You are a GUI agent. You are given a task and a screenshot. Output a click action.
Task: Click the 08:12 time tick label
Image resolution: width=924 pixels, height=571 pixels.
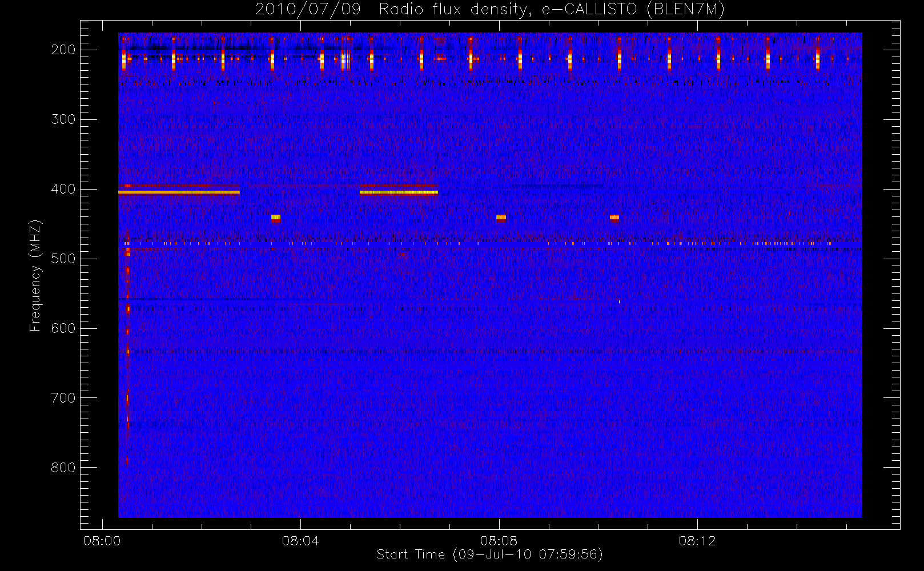[x=697, y=541]
